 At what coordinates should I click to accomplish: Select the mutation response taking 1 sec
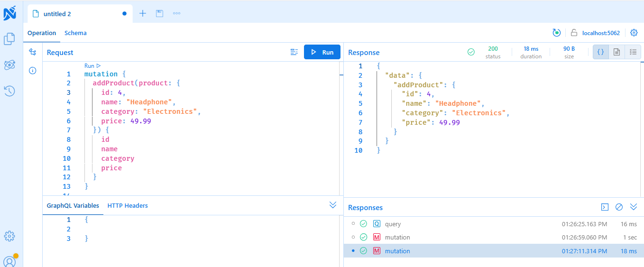point(494,237)
